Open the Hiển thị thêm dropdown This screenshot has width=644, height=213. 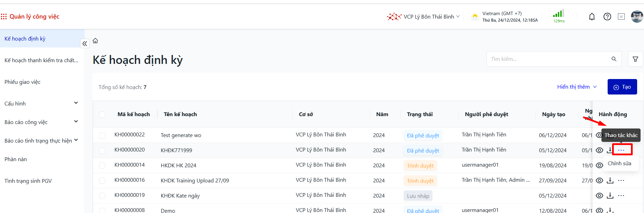click(577, 87)
